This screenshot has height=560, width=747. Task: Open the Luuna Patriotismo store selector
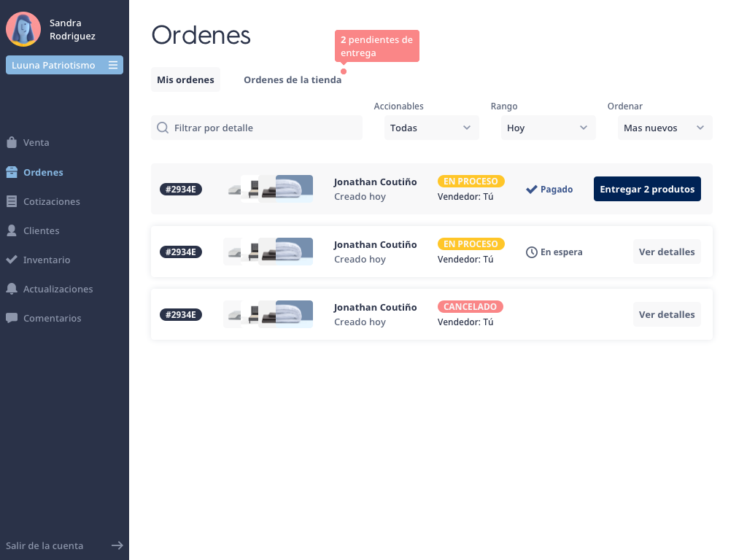coord(64,65)
